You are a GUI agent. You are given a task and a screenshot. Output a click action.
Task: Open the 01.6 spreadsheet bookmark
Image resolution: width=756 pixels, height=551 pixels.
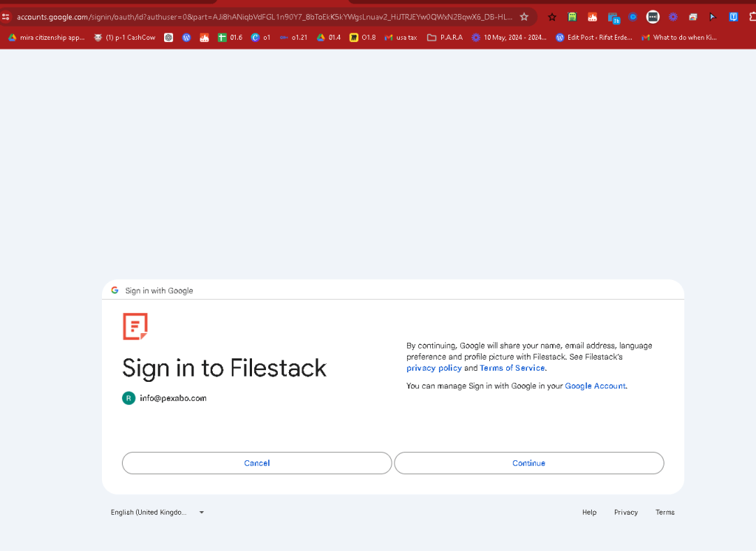pos(230,37)
